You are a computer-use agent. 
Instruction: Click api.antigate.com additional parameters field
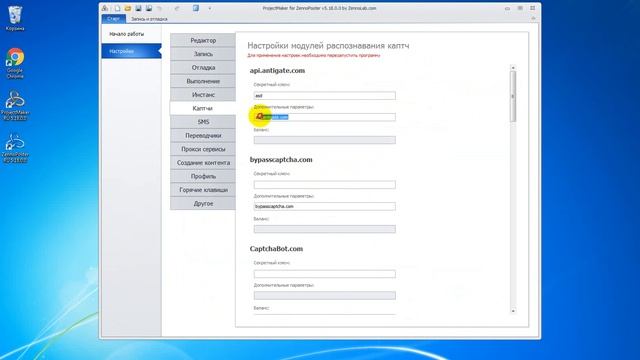pyautogui.click(x=324, y=117)
